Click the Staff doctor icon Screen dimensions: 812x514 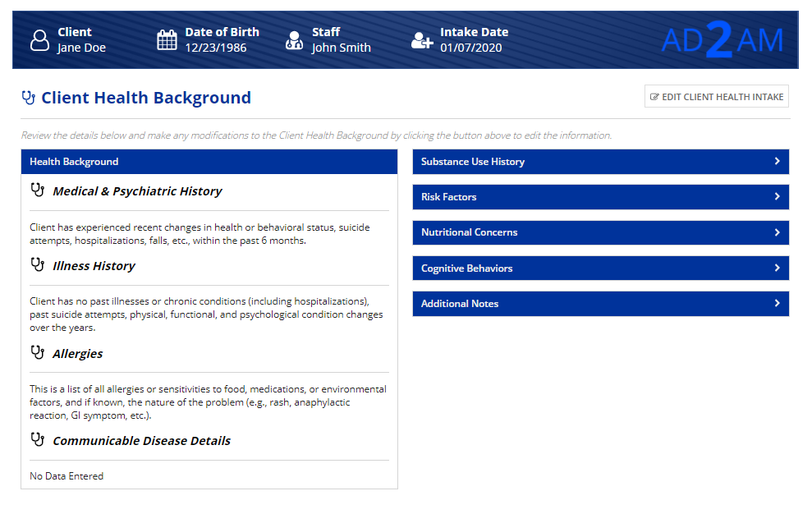(294, 40)
